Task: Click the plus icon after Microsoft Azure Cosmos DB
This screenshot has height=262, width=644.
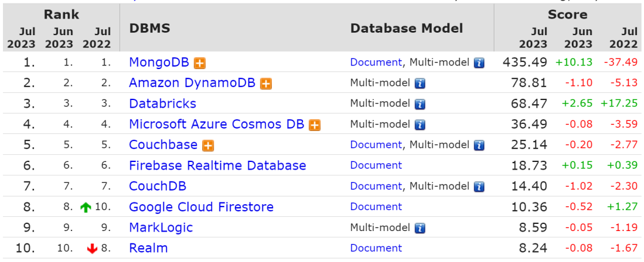Action: 314,124
